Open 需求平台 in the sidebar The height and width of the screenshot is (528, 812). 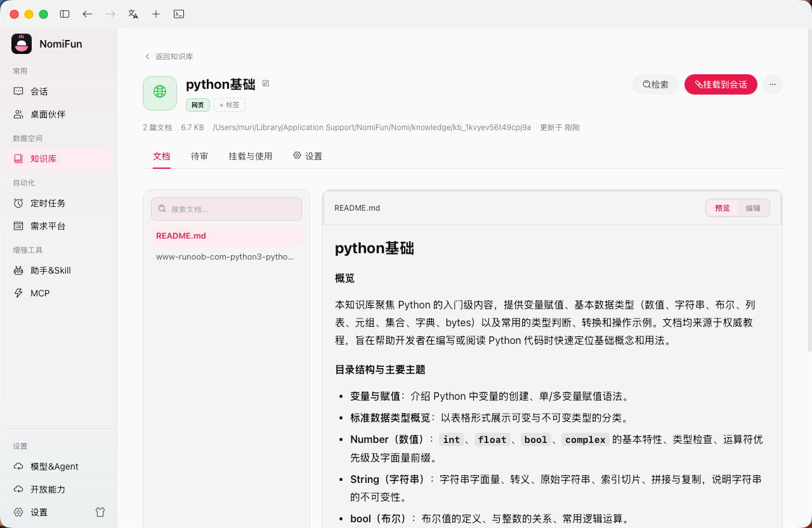click(x=58, y=226)
